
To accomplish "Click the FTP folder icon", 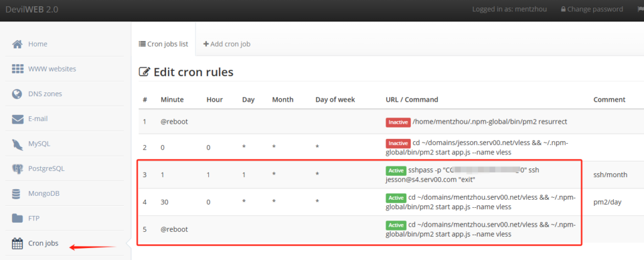I will click(18, 218).
